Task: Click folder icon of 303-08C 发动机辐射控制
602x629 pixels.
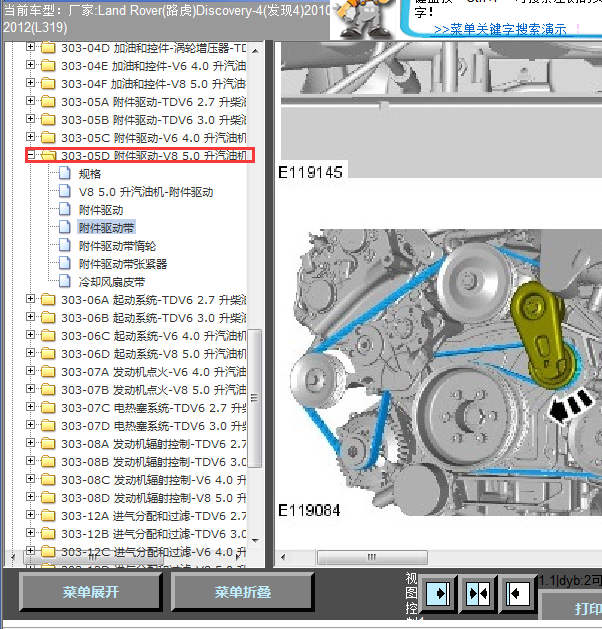Action: [x=48, y=479]
